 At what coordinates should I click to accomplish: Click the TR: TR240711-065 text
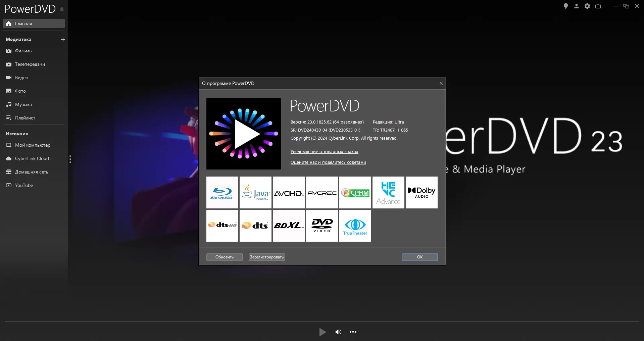390,130
